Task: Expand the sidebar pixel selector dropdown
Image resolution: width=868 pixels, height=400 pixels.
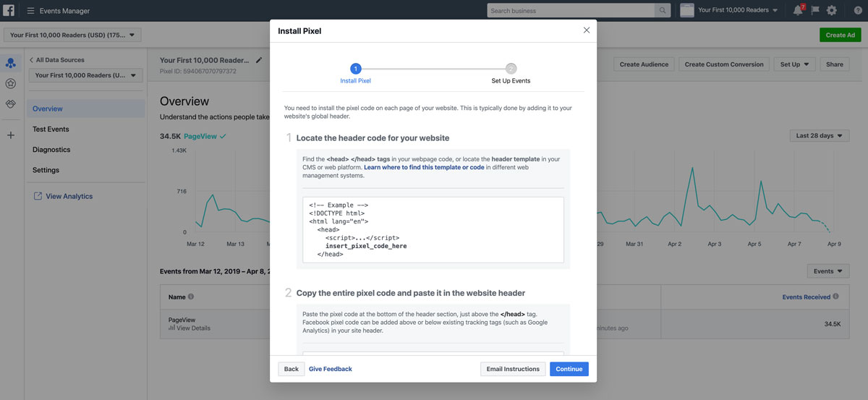Action: (86, 75)
